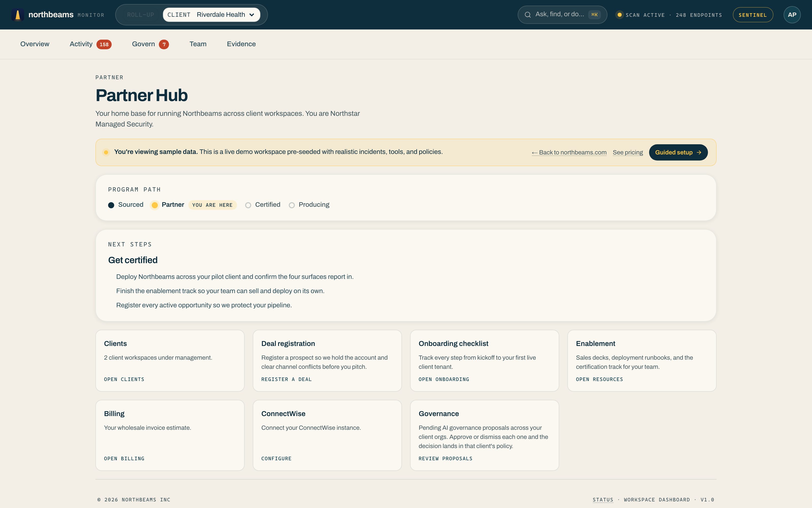Click the Deal registration card title
The image size is (812, 508).
(x=288, y=344)
